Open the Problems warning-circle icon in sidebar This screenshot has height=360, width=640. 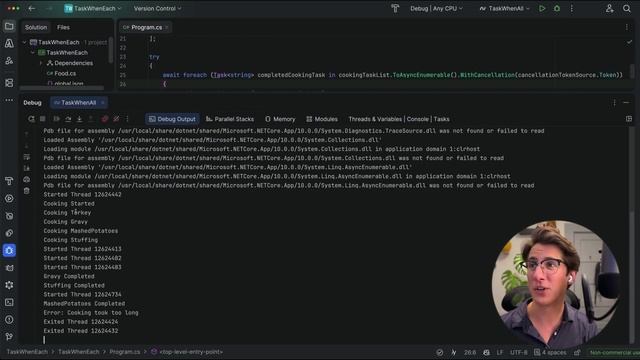(9, 320)
